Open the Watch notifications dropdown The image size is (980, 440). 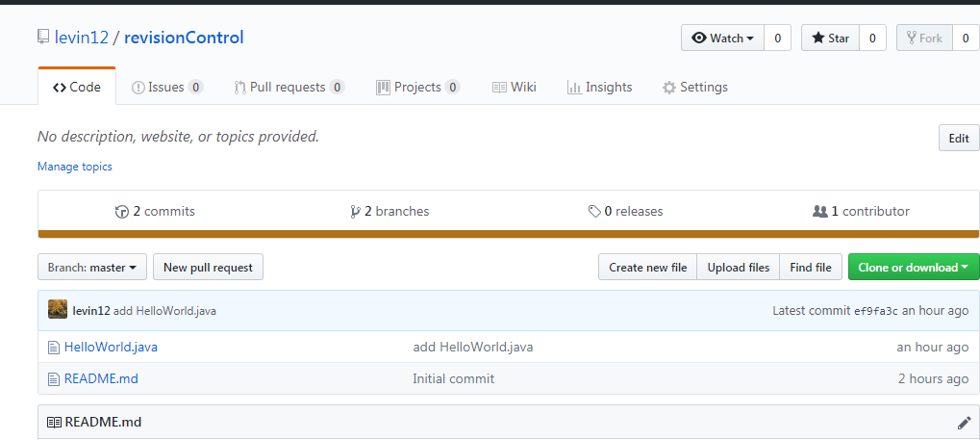(x=722, y=39)
